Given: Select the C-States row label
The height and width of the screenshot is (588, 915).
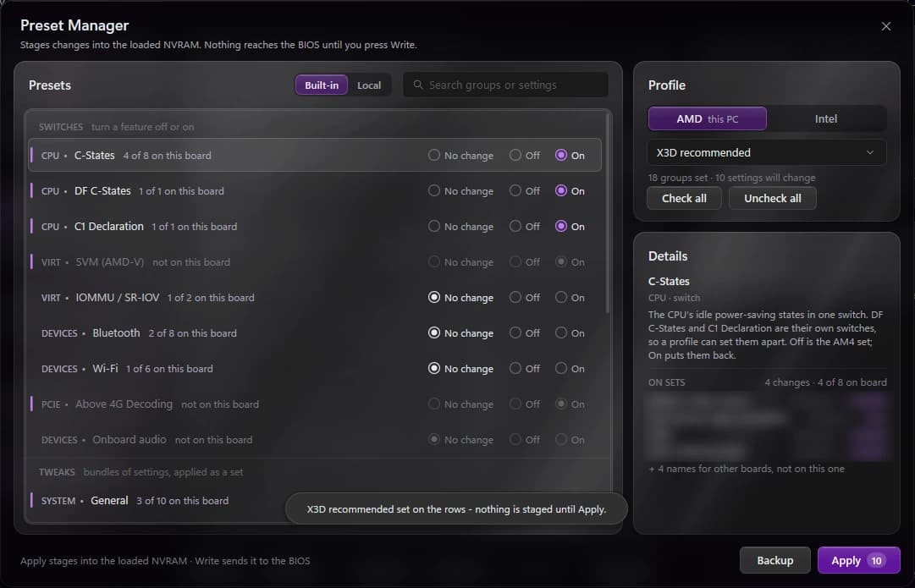Looking at the screenshot, I should click(x=95, y=156).
